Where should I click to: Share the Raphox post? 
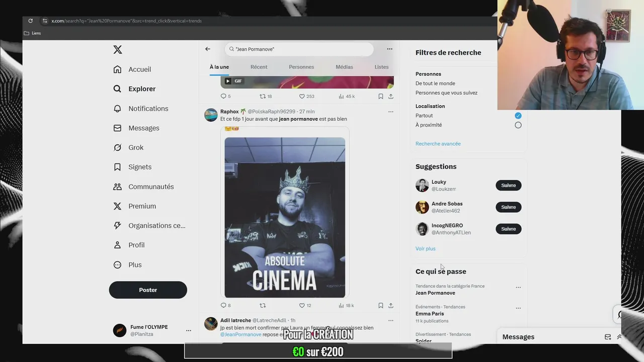(x=391, y=305)
